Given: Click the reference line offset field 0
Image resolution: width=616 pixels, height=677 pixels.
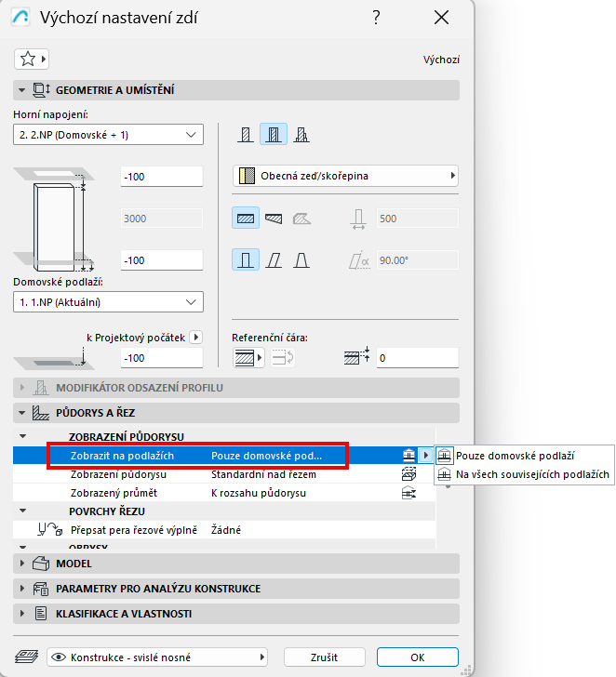Looking at the screenshot, I should (x=417, y=358).
